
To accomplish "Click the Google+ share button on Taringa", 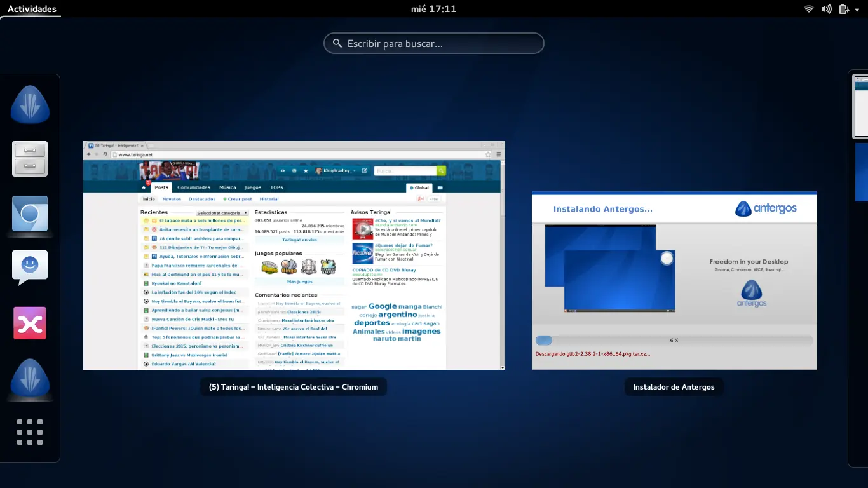I will 421,199.
